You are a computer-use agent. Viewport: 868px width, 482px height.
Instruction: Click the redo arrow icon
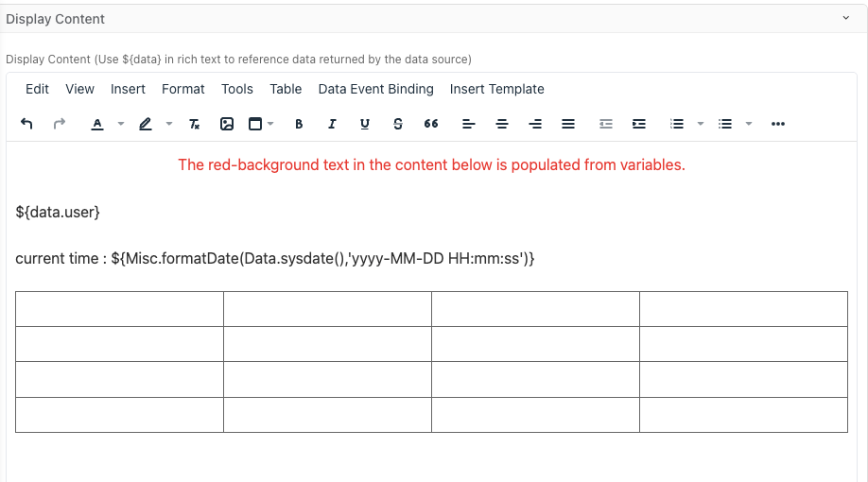click(x=59, y=124)
